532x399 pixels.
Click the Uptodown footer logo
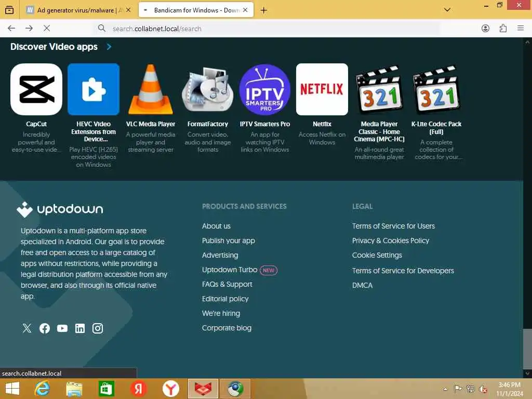(x=60, y=209)
